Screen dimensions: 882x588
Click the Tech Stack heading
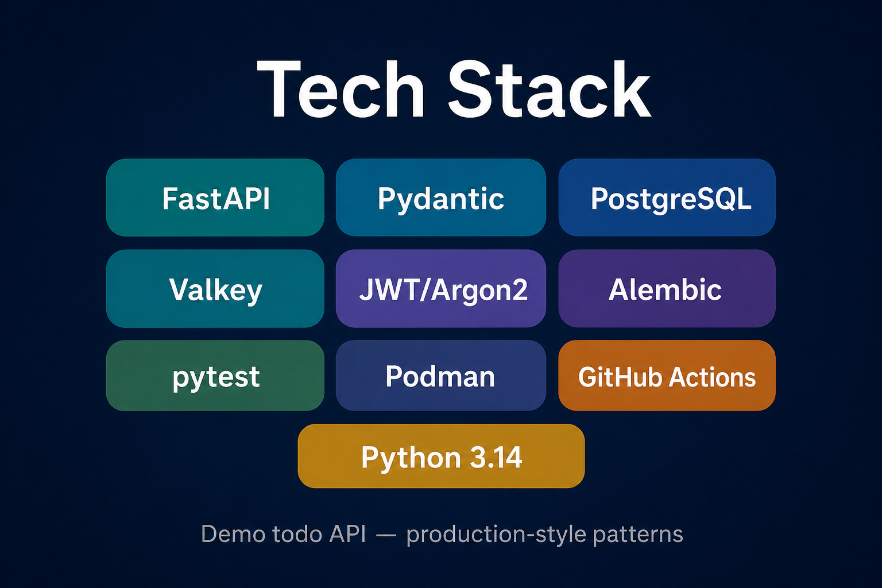pyautogui.click(x=454, y=90)
